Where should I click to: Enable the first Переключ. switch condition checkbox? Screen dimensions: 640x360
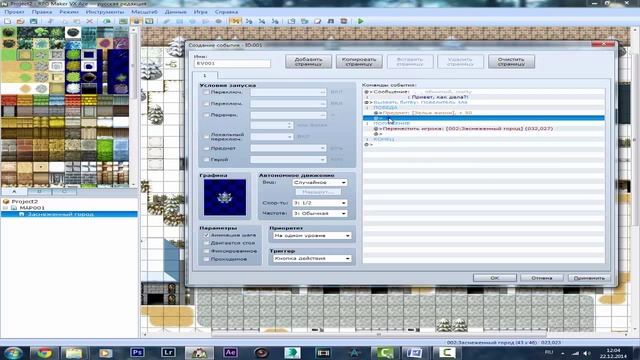pos(206,92)
